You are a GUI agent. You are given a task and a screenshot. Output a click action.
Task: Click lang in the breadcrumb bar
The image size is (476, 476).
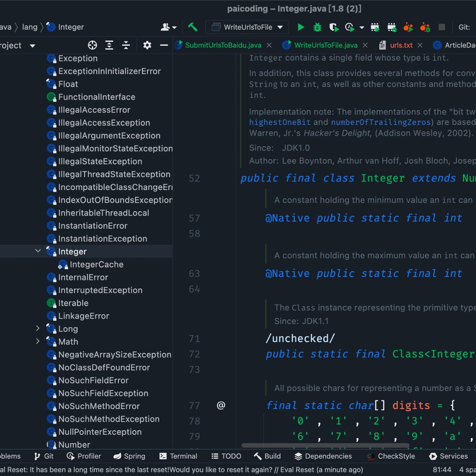[x=30, y=27]
